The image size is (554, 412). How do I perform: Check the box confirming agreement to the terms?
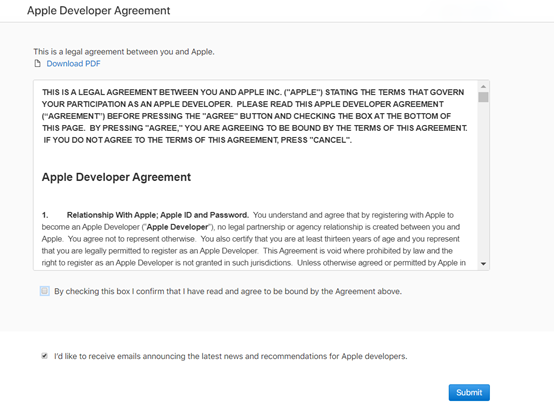pos(45,291)
